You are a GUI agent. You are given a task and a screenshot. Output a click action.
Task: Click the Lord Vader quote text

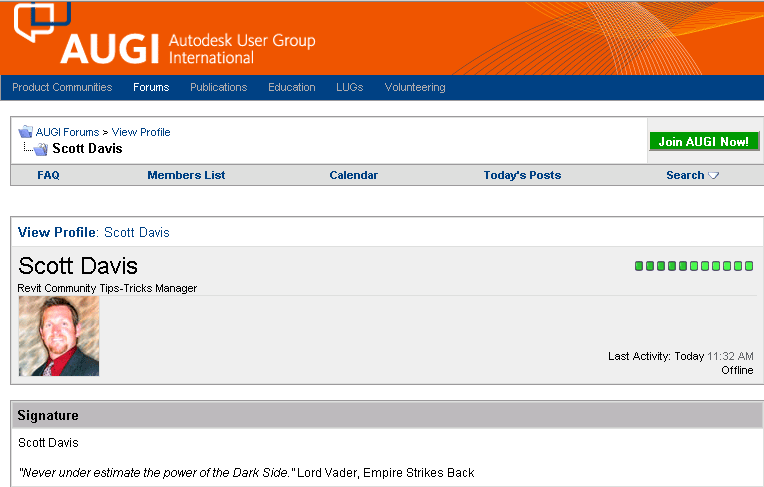tap(246, 472)
